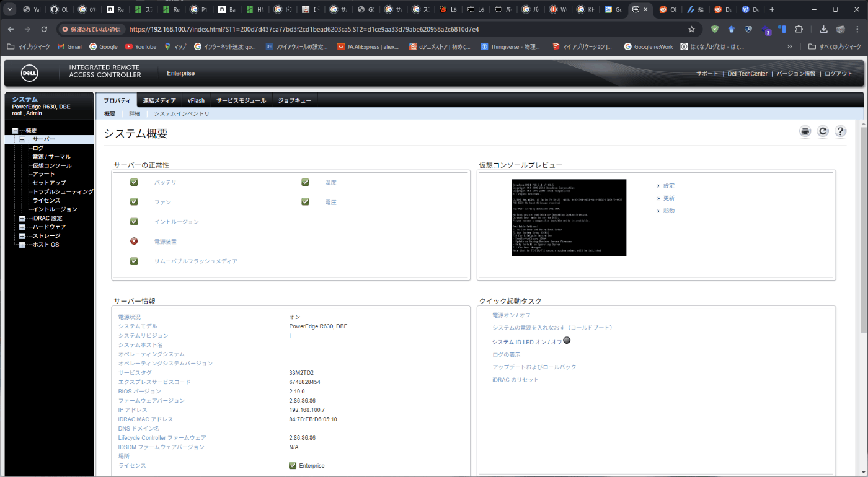Screen dimensions: 868x477
Task: Select トラブルシューティング in the tree
Action: 63,192
